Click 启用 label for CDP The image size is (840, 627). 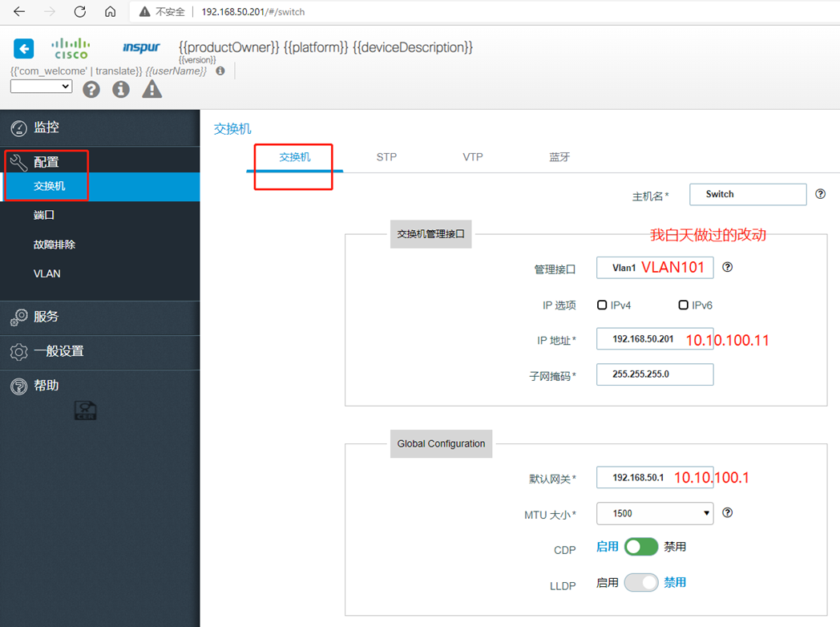607,547
